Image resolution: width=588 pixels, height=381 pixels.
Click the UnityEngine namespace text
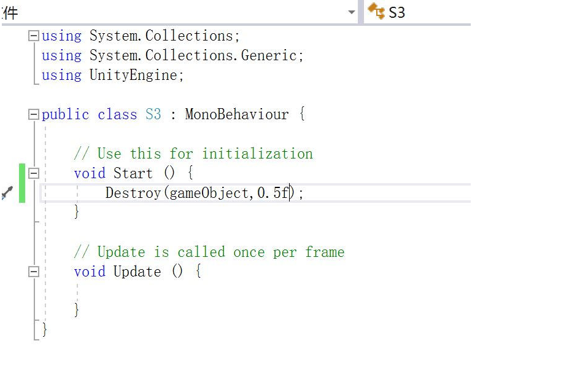(x=133, y=75)
